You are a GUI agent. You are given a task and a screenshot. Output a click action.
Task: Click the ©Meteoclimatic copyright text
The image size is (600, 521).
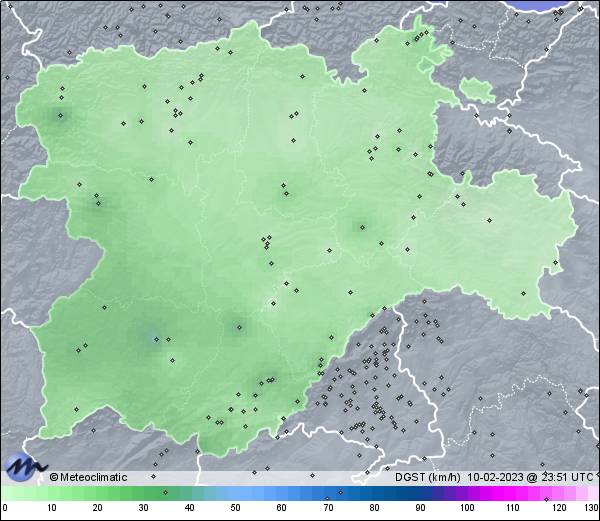click(88, 477)
